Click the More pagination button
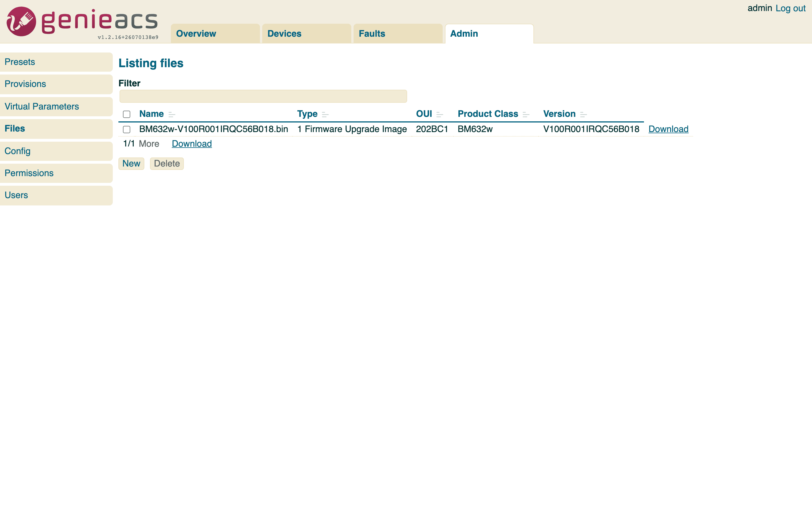812x508 pixels. pyautogui.click(x=149, y=144)
